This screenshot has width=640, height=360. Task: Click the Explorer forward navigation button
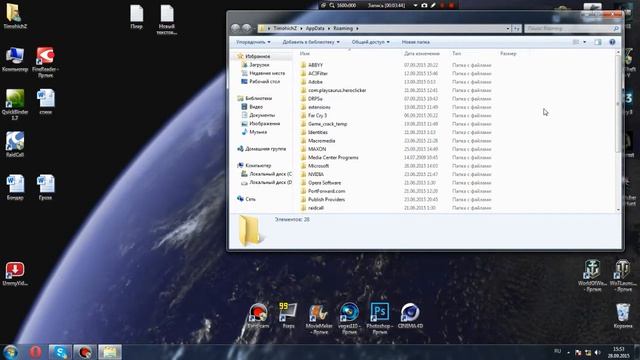pos(247,28)
